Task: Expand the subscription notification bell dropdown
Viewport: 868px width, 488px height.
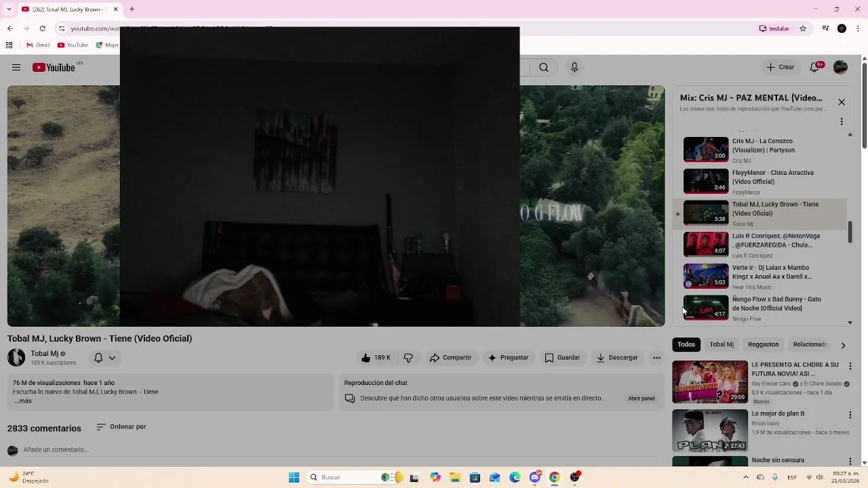Action: tap(104, 358)
